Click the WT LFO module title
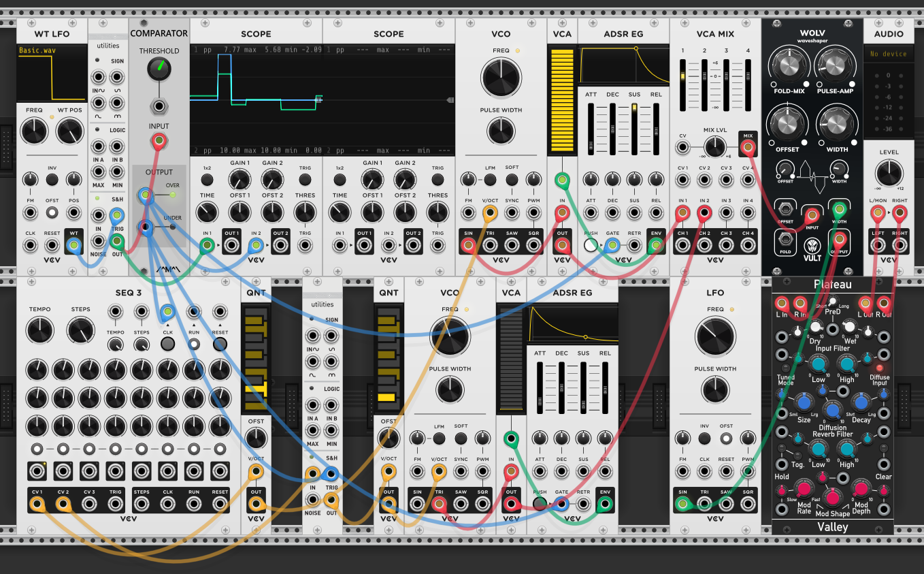This screenshot has height=574, width=924. point(52,33)
